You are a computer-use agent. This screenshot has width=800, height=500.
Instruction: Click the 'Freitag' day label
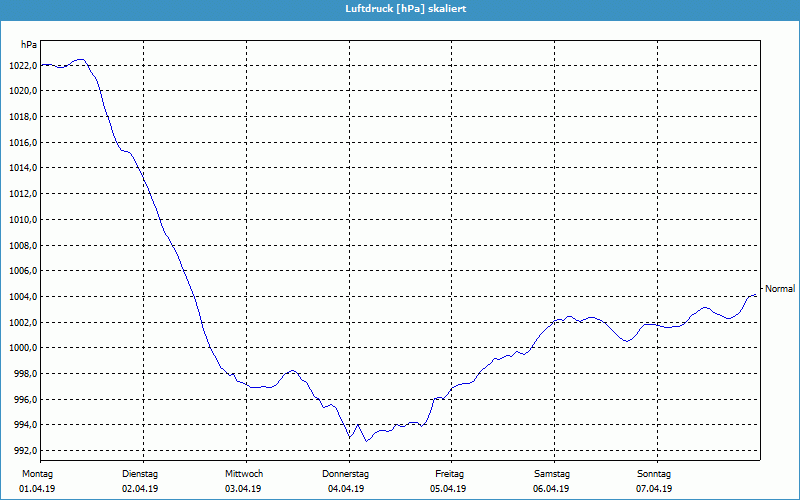[449, 474]
